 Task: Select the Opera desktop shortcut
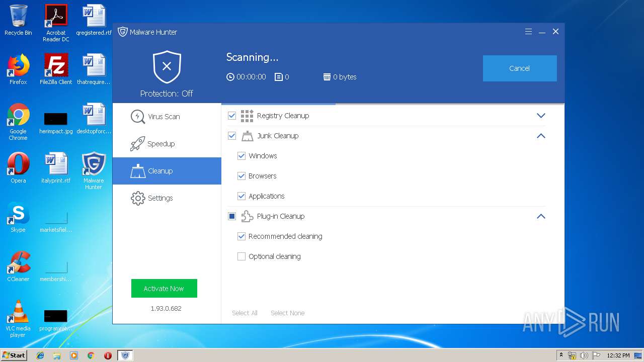coord(18,168)
